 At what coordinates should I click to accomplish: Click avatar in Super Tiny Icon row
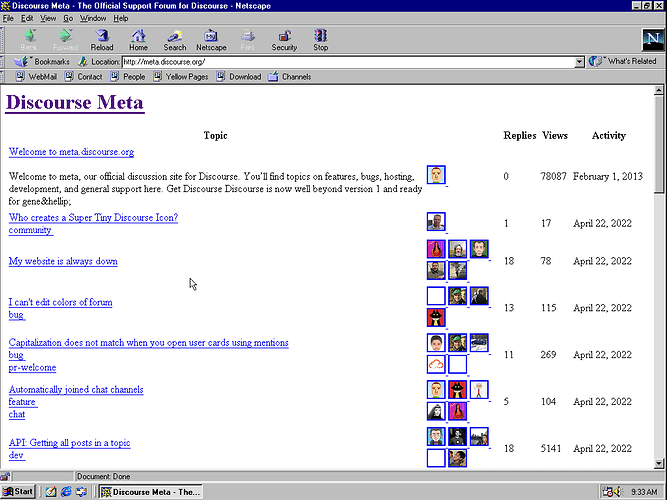point(436,222)
